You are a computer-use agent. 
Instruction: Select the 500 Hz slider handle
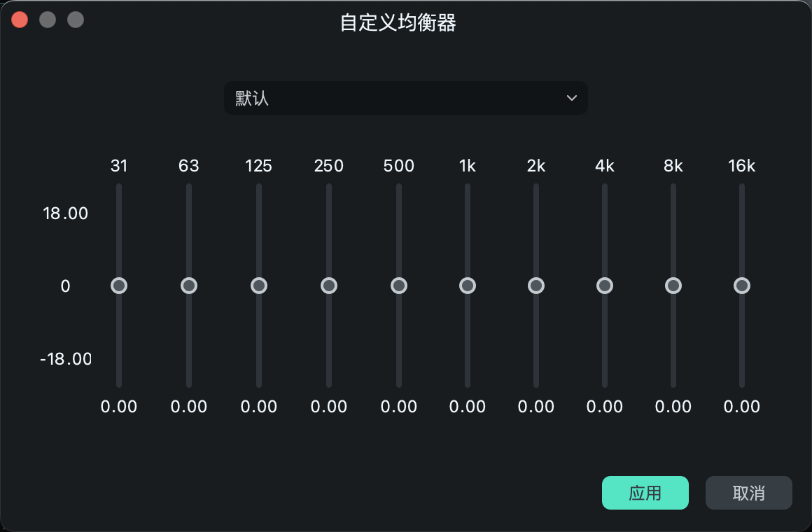[399, 285]
